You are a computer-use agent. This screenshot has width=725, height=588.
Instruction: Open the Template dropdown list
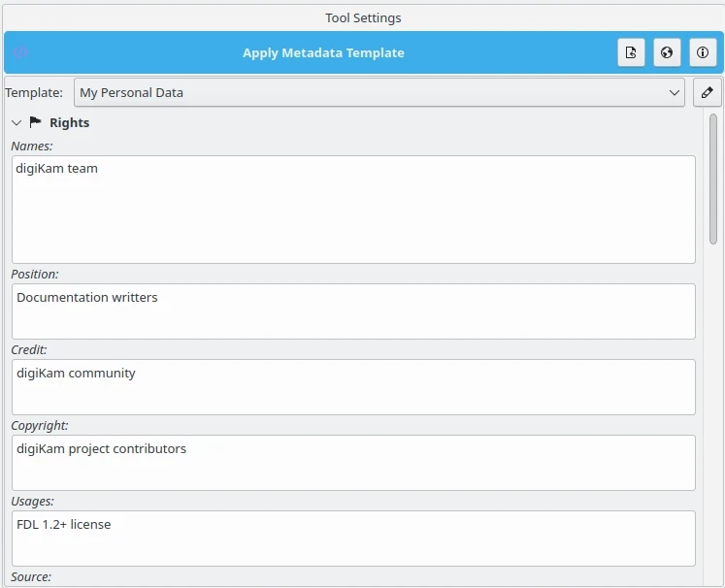[380, 93]
